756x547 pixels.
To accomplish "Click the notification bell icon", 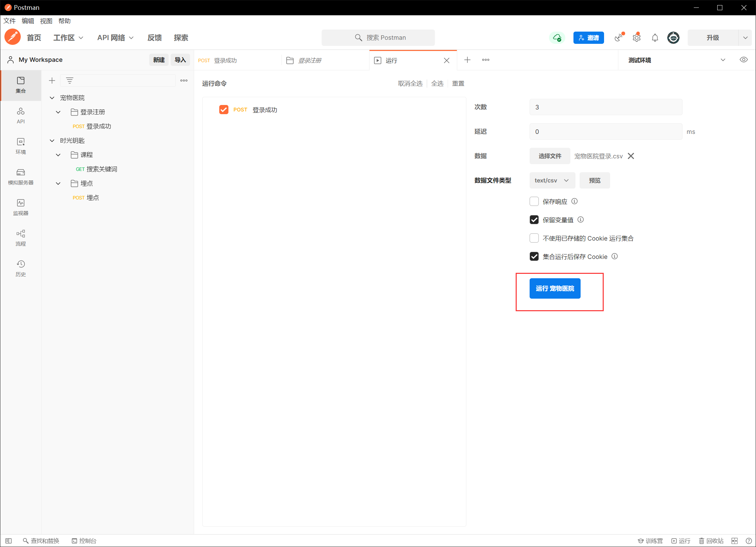I will coord(655,38).
